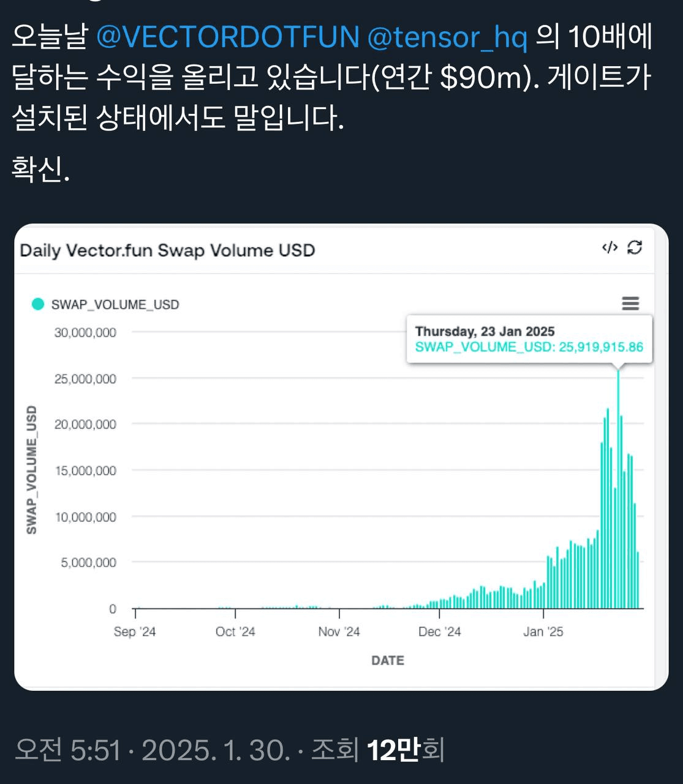Open the @VECTORDOTFUN mention link
683x784 pixels.
228,38
